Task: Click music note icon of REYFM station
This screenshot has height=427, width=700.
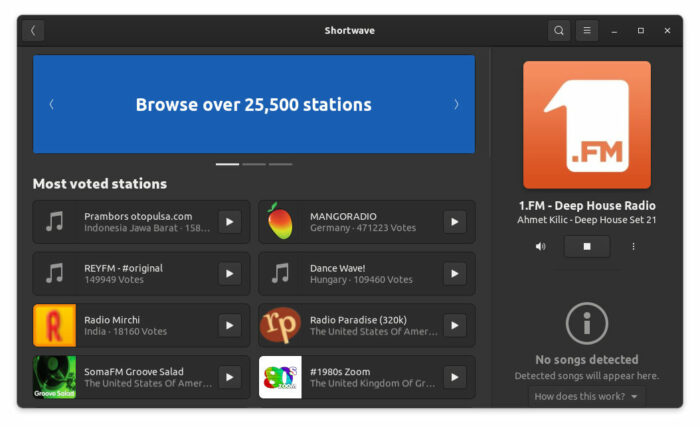Action: [55, 273]
